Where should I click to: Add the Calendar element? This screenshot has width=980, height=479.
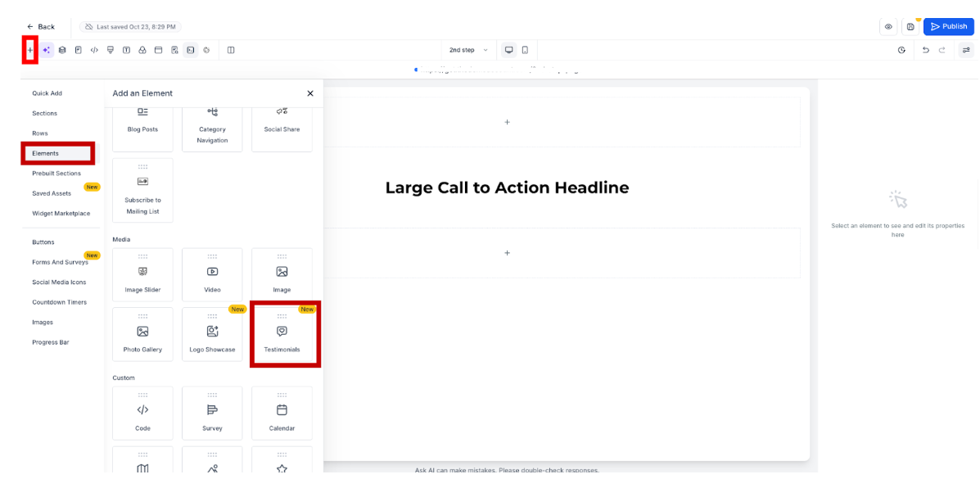tap(282, 413)
